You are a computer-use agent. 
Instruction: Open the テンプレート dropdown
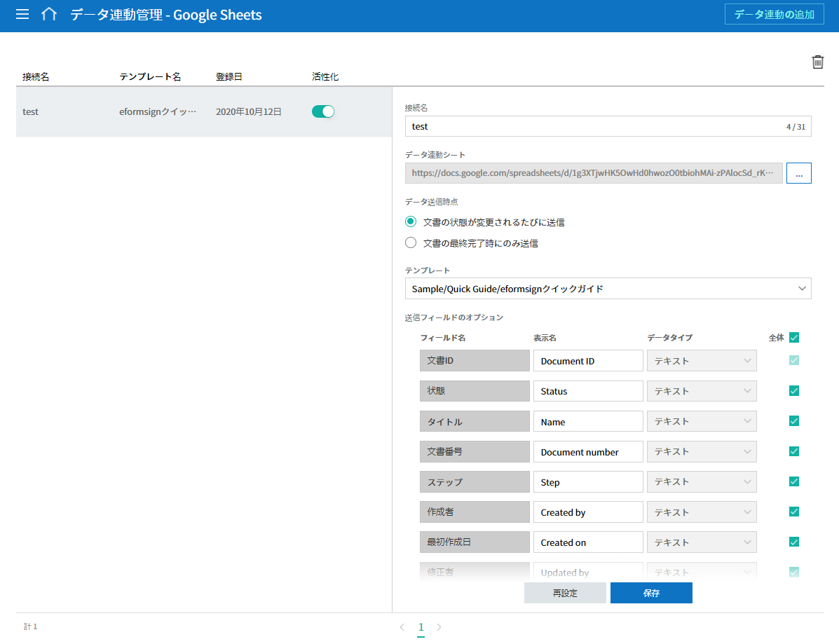point(608,289)
